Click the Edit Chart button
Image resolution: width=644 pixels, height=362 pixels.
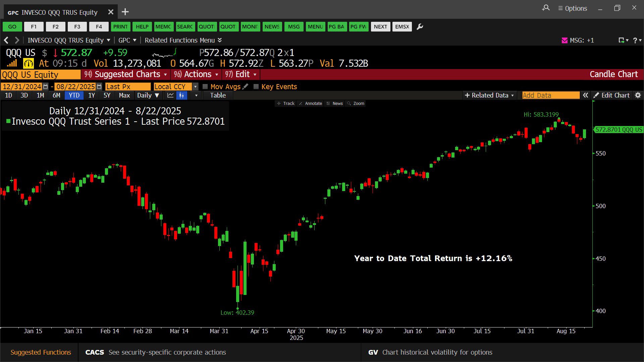[x=611, y=96]
